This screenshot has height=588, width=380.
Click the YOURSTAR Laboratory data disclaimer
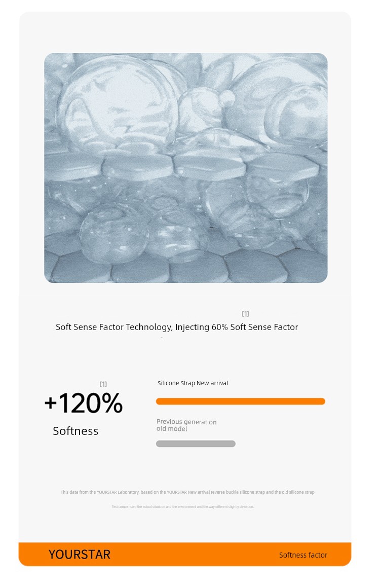tap(187, 492)
